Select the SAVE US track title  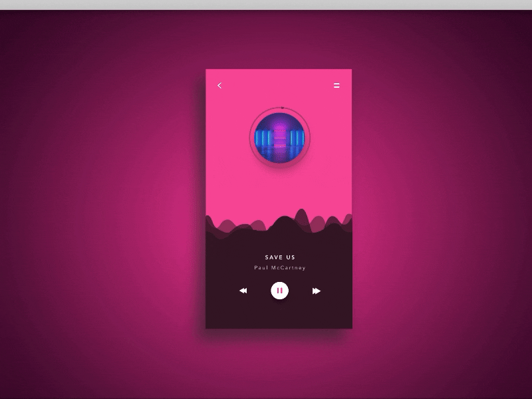coord(280,255)
